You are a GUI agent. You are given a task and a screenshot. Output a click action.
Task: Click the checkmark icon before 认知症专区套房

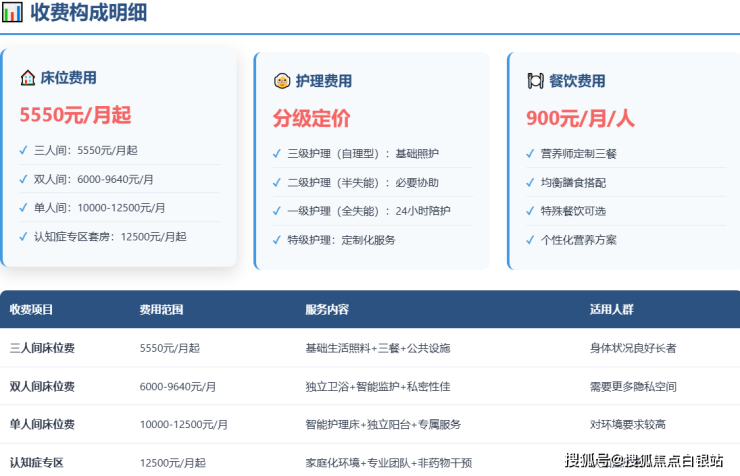pyautogui.click(x=23, y=237)
